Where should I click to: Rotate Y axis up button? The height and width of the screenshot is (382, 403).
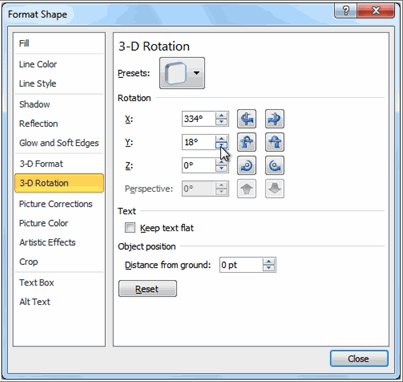247,142
